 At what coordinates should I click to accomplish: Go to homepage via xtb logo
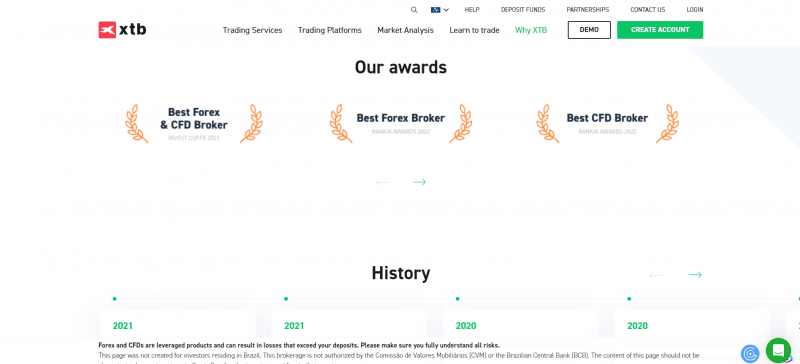pos(122,30)
